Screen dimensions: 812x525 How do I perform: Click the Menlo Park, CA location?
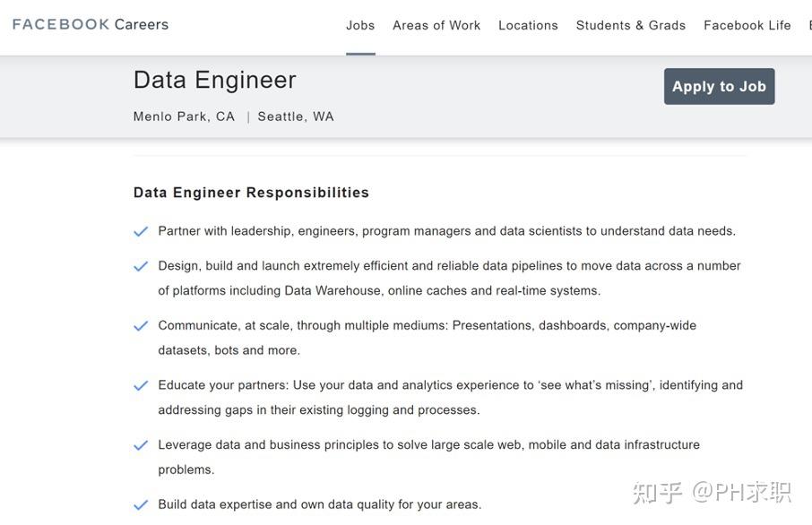(x=184, y=116)
